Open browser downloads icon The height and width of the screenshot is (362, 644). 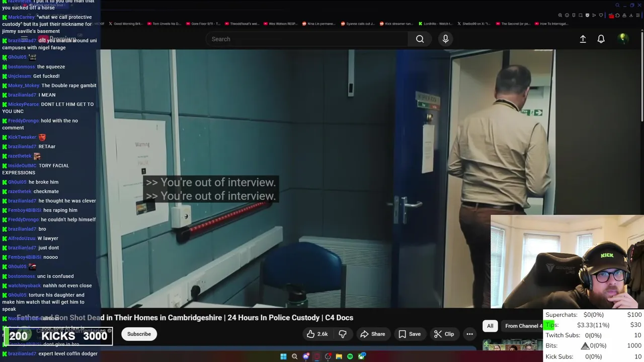631,15
